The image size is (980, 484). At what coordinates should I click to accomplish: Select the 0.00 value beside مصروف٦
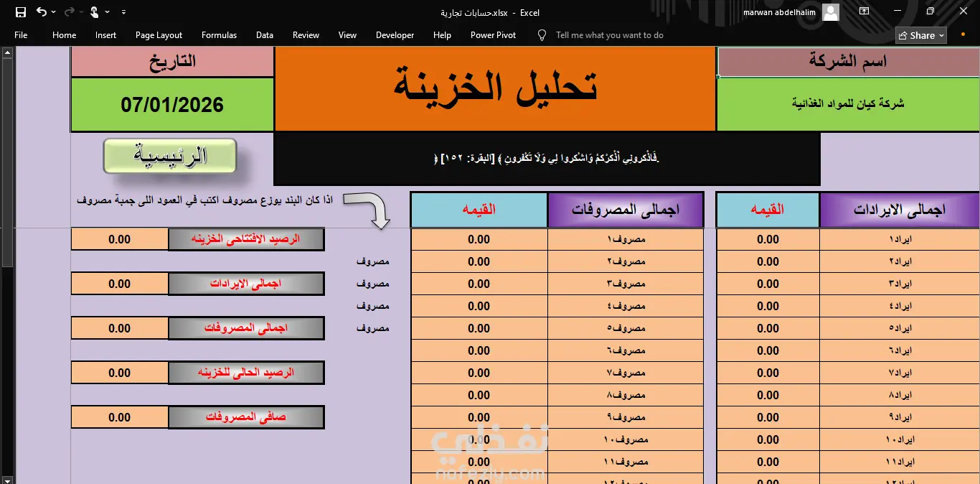coord(479,350)
